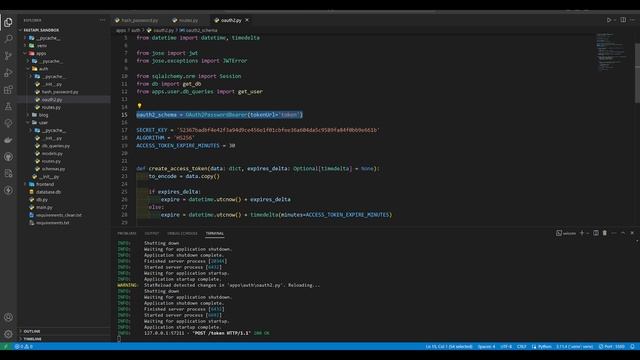Open db_queries.py in the user folder
Viewport: 640px width, 360px height.
[x=56, y=146]
